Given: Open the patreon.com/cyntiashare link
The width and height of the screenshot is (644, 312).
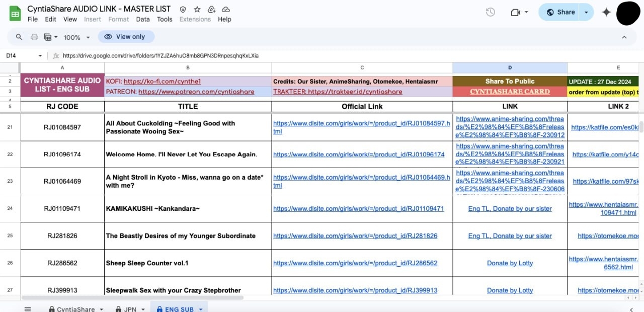Looking at the screenshot, I should (196, 92).
